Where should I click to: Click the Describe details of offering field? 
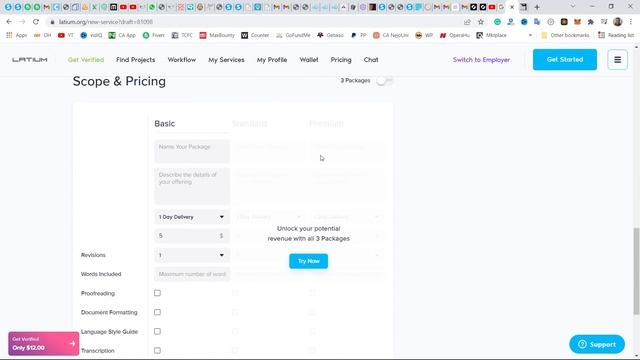(x=192, y=186)
